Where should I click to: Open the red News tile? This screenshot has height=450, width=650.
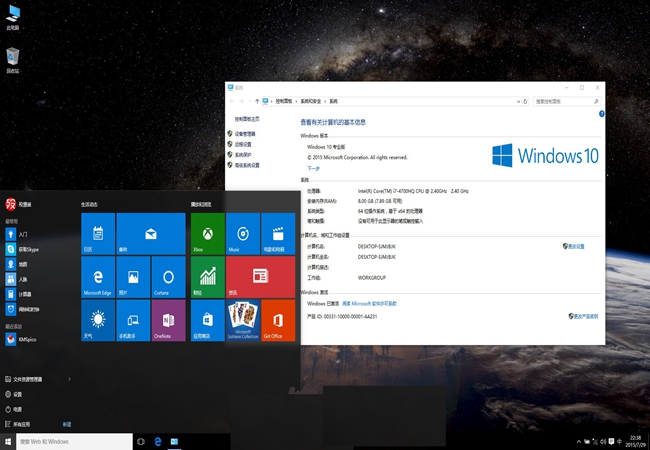[x=261, y=277]
